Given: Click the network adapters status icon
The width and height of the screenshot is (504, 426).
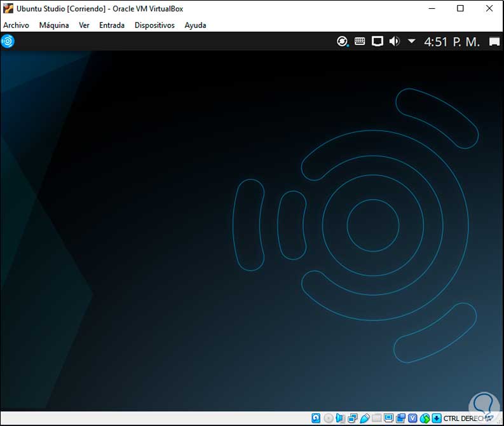Looking at the screenshot, I should click(x=353, y=418).
